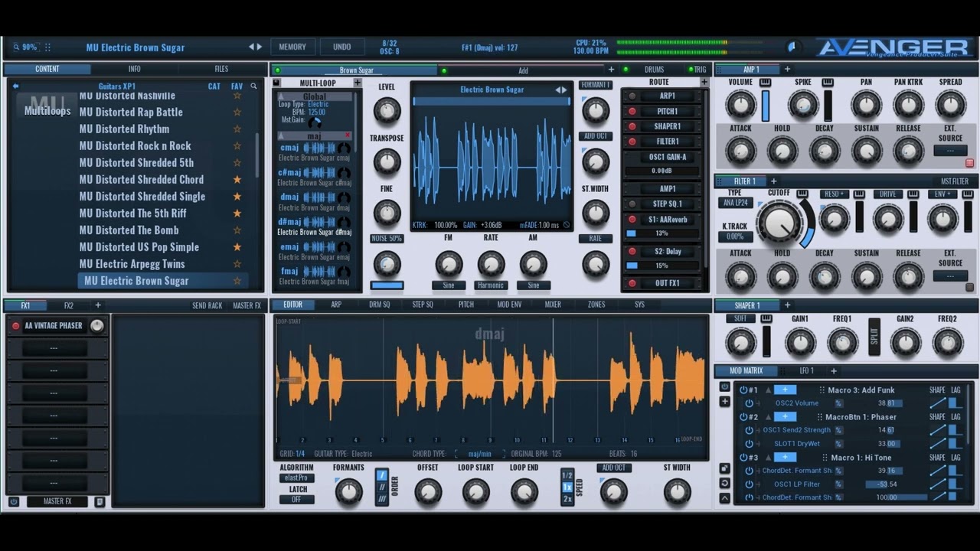Viewport: 980px width, 551px height.
Task: Toggle the S1: AAReverb send LED
Action: pos(632,220)
